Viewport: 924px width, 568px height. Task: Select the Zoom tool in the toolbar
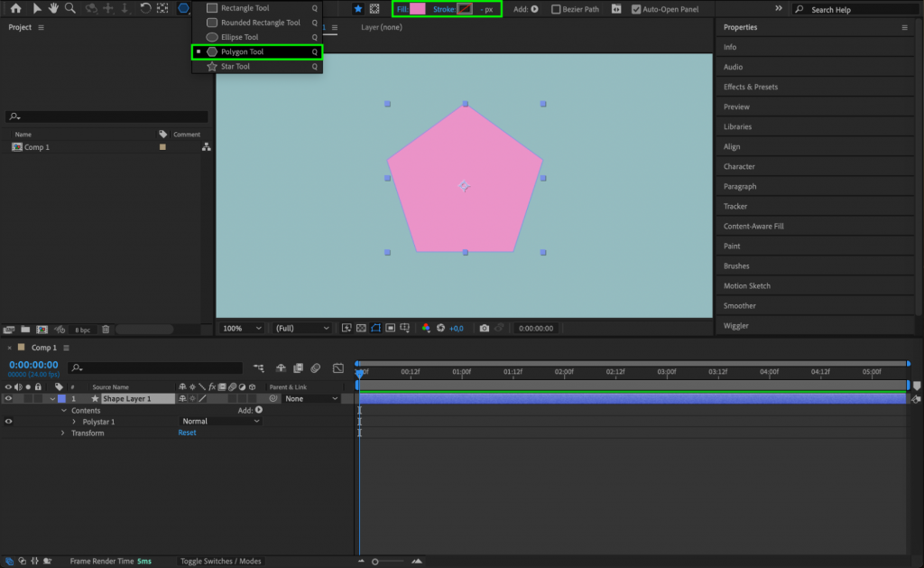[x=71, y=8]
